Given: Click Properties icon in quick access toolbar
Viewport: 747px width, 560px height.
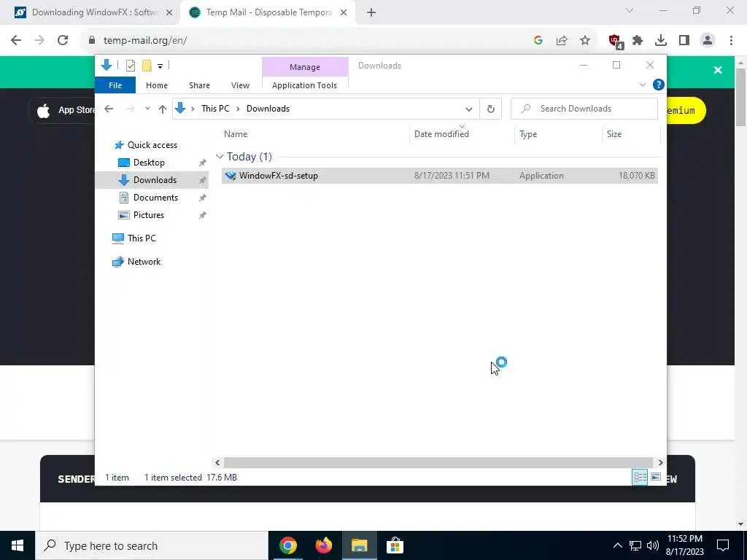Looking at the screenshot, I should tap(130, 66).
